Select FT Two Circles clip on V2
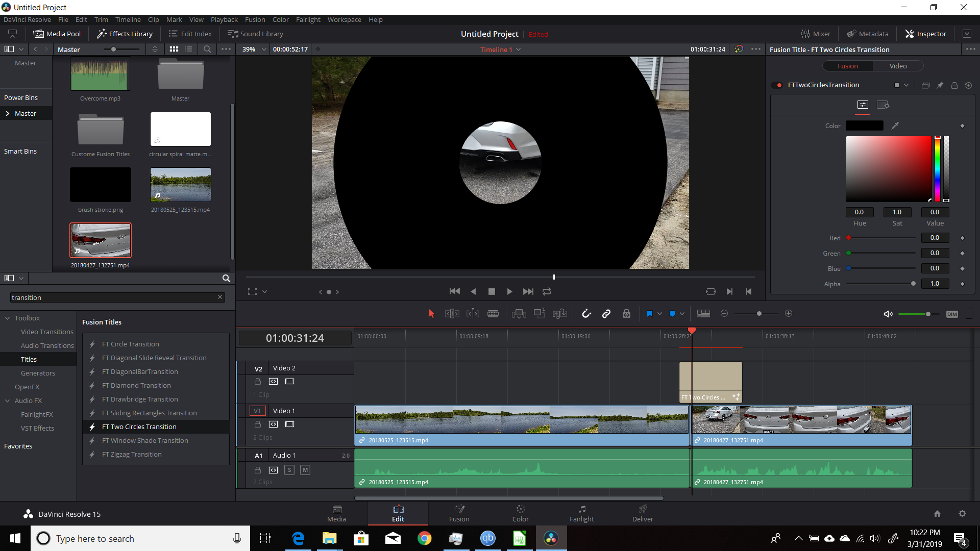The height and width of the screenshot is (551, 980). coord(710,382)
